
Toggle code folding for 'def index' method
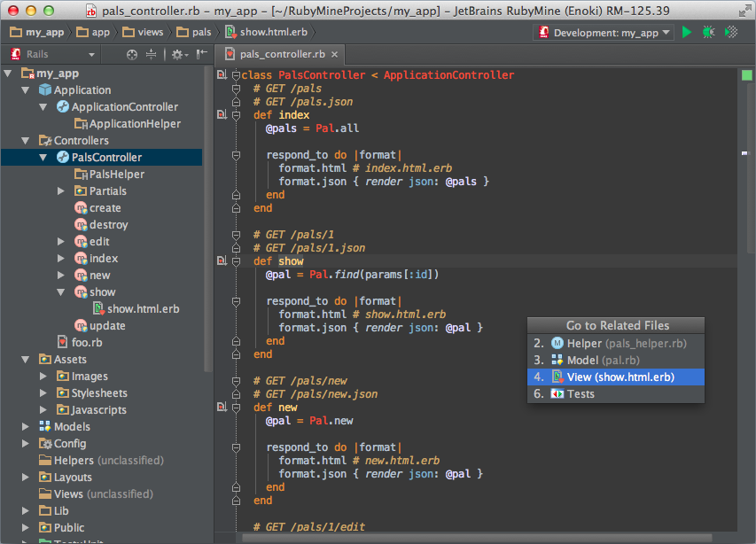(x=236, y=115)
